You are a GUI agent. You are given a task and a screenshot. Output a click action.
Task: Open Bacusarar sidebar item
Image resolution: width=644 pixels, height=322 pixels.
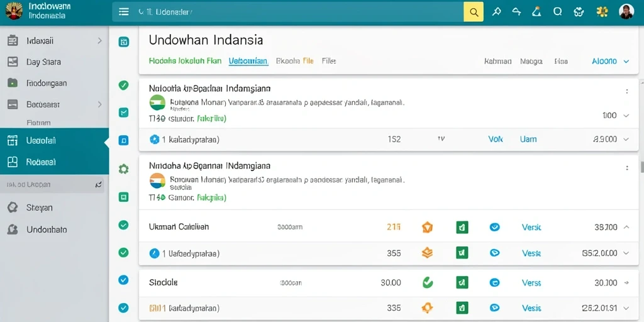54,104
